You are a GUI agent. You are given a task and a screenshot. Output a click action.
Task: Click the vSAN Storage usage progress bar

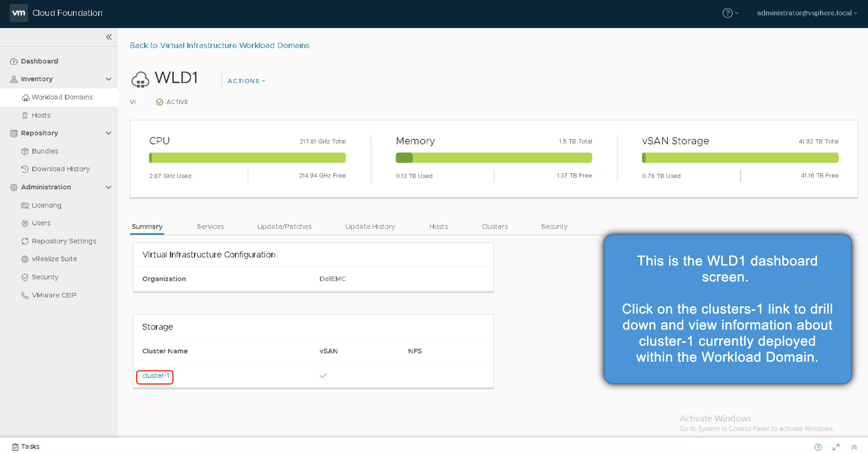click(740, 158)
